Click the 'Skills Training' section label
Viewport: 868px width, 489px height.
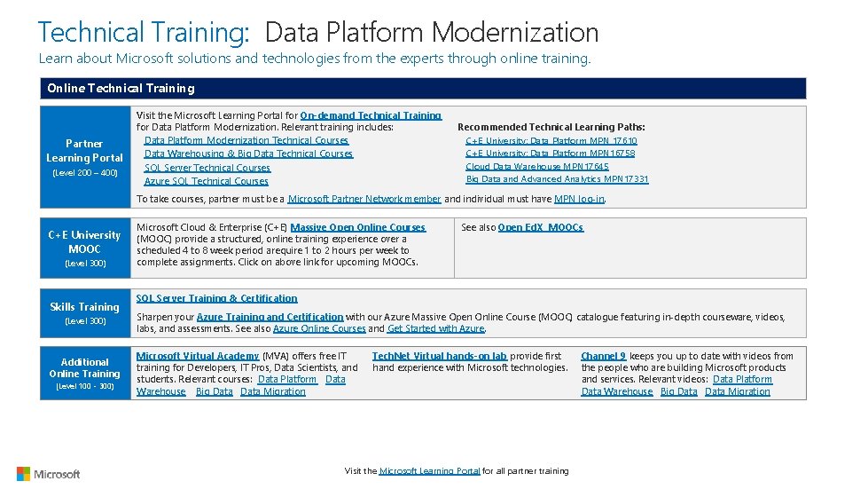pyautogui.click(x=85, y=313)
